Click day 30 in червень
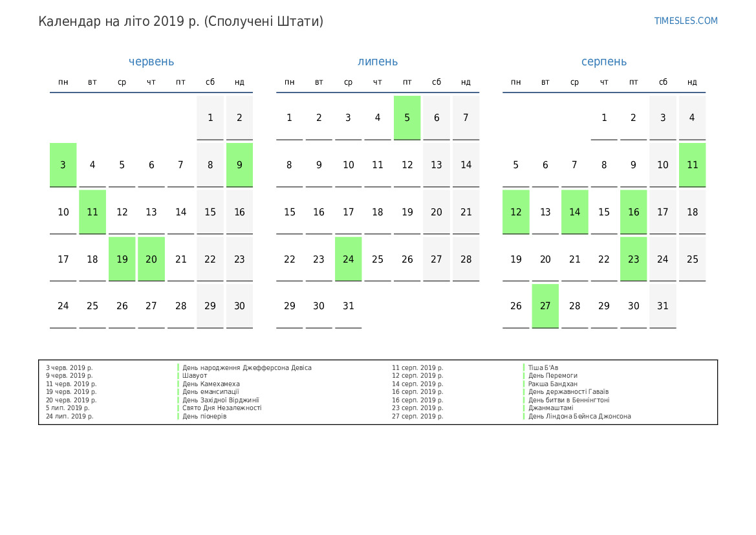Screen dimensions: 756x535 pos(240,306)
